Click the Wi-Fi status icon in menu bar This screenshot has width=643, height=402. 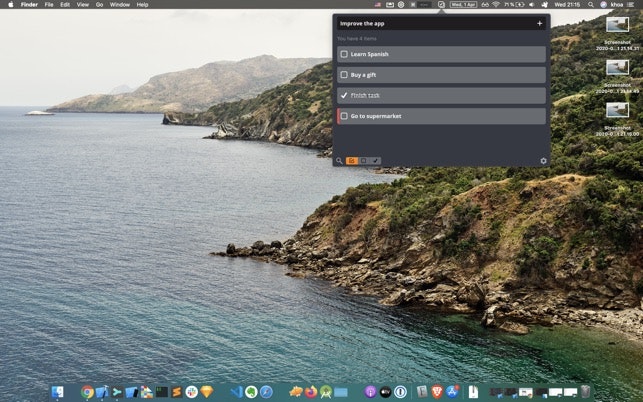[x=495, y=5]
